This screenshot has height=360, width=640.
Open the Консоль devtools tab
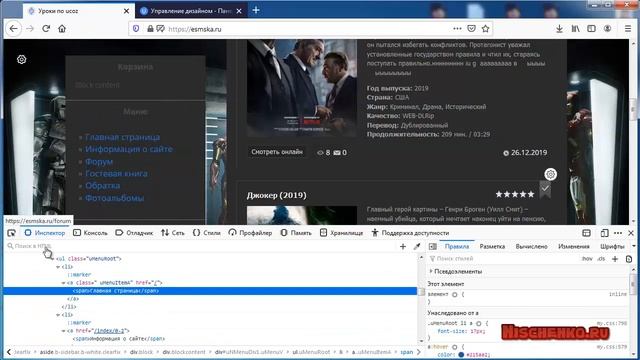tap(90, 233)
